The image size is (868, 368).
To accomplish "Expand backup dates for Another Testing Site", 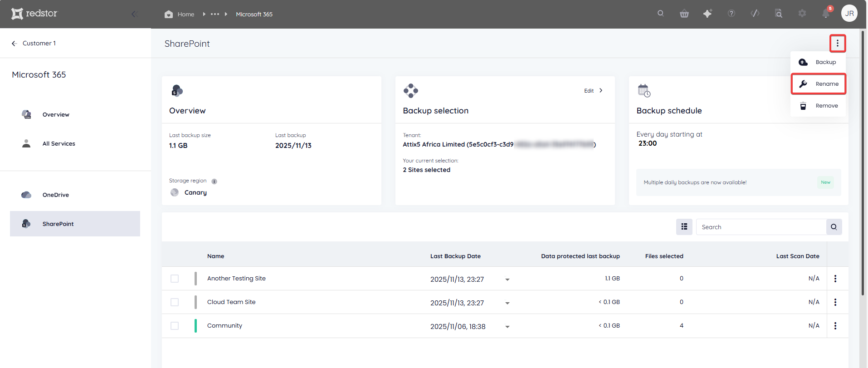I will pyautogui.click(x=507, y=280).
